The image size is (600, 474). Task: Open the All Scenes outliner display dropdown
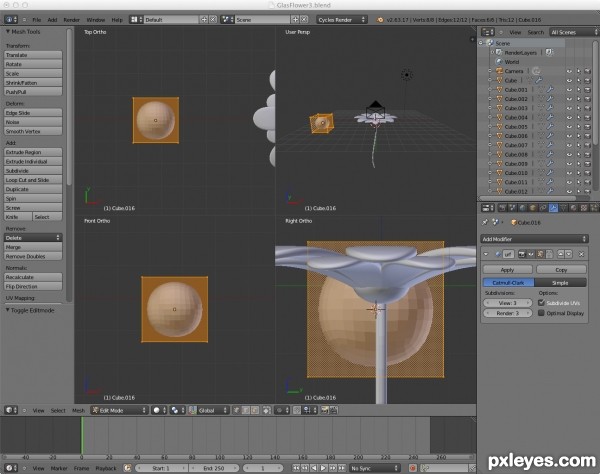pos(574,32)
